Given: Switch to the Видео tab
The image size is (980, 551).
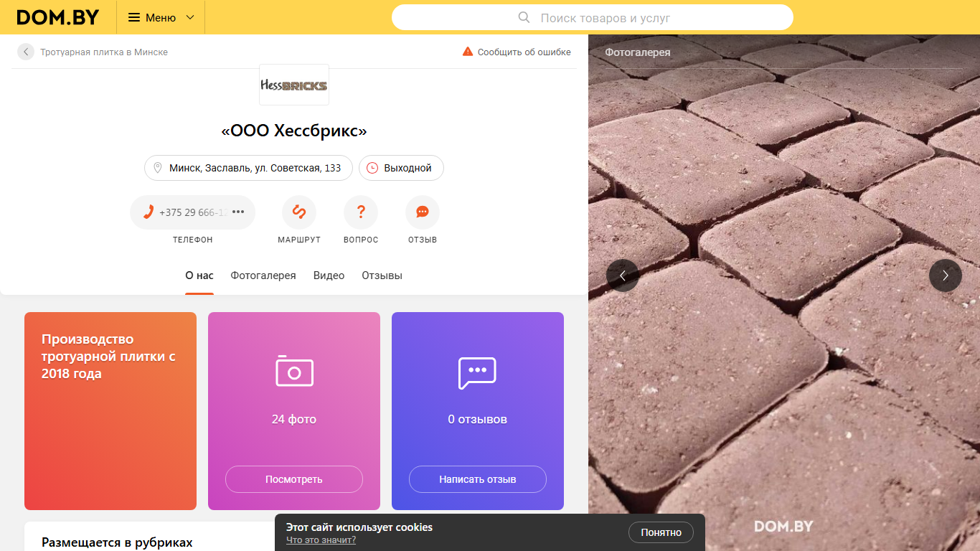Looking at the screenshot, I should 329,275.
